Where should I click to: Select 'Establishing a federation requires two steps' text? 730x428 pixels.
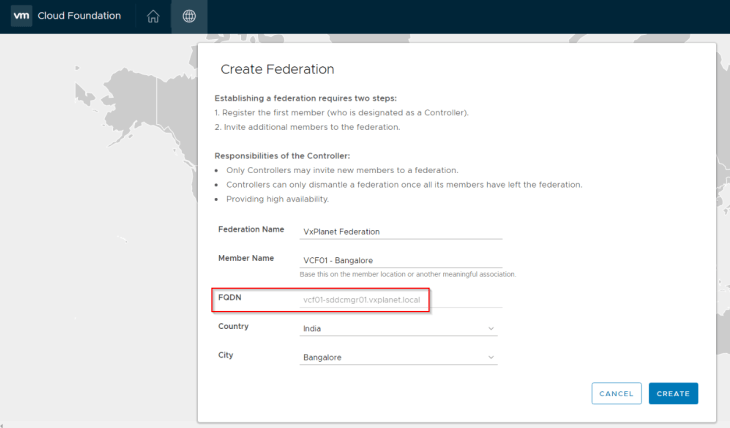(x=305, y=98)
